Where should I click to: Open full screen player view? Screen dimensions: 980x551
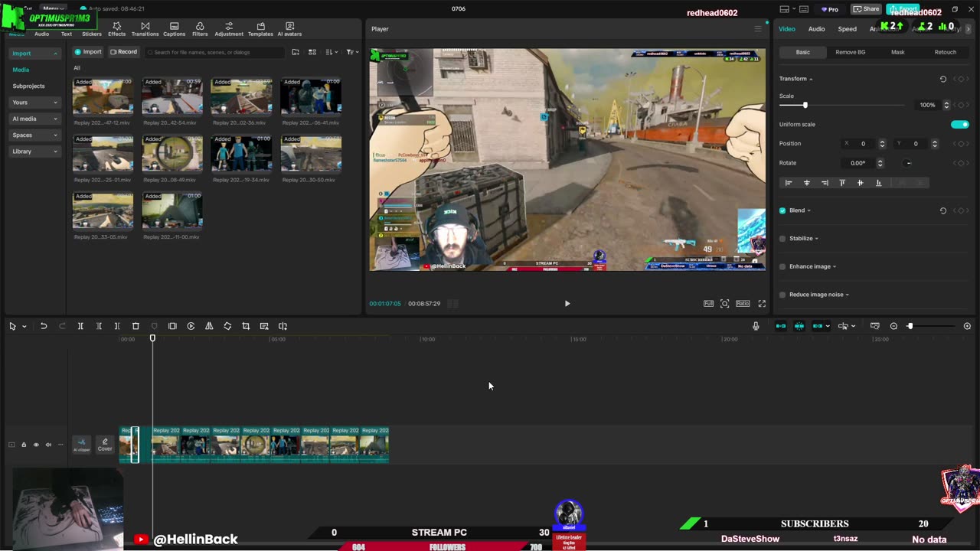click(x=762, y=304)
